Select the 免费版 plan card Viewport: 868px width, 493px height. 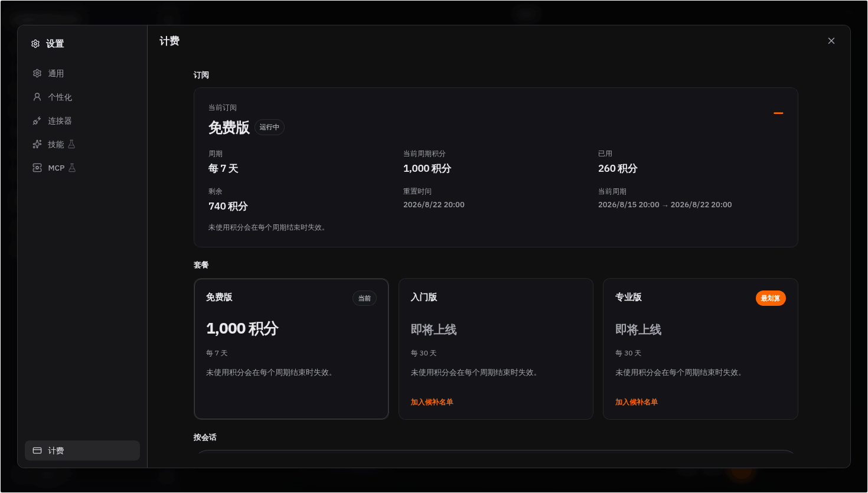click(291, 349)
